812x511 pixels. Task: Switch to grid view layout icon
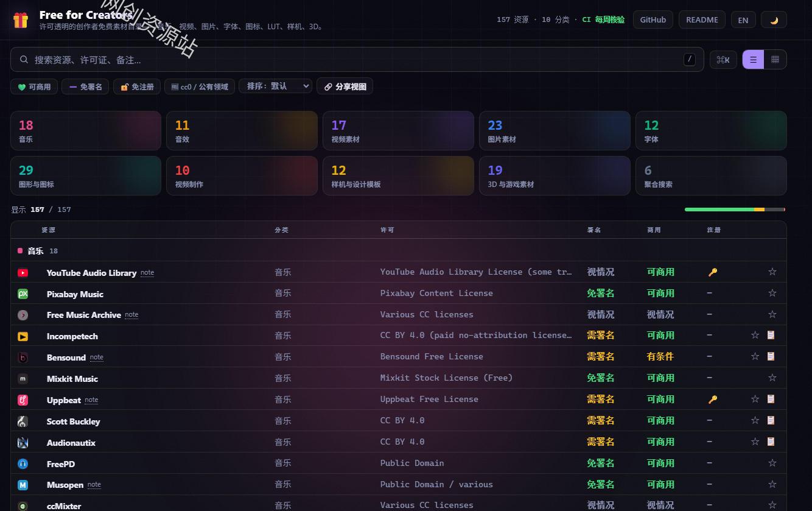775,60
